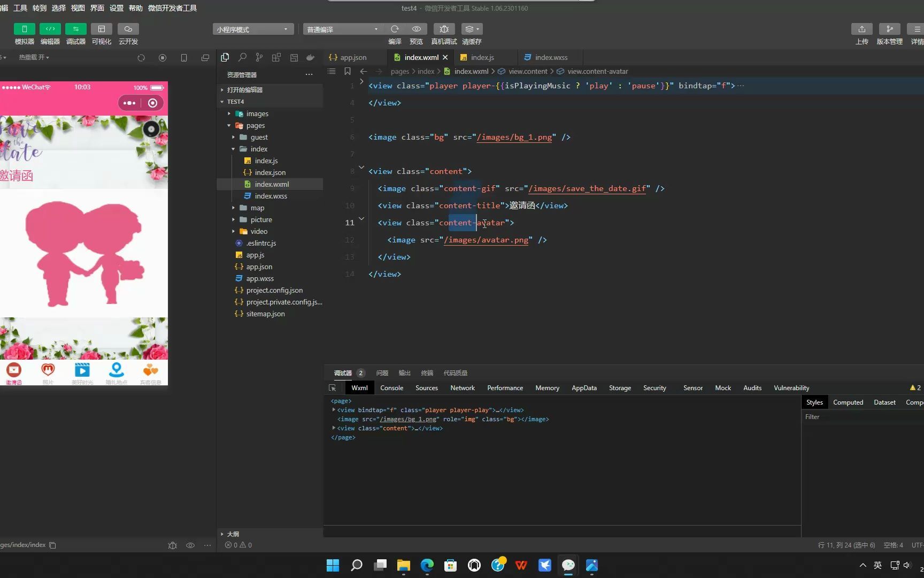Expand the video folder

coord(269,231)
